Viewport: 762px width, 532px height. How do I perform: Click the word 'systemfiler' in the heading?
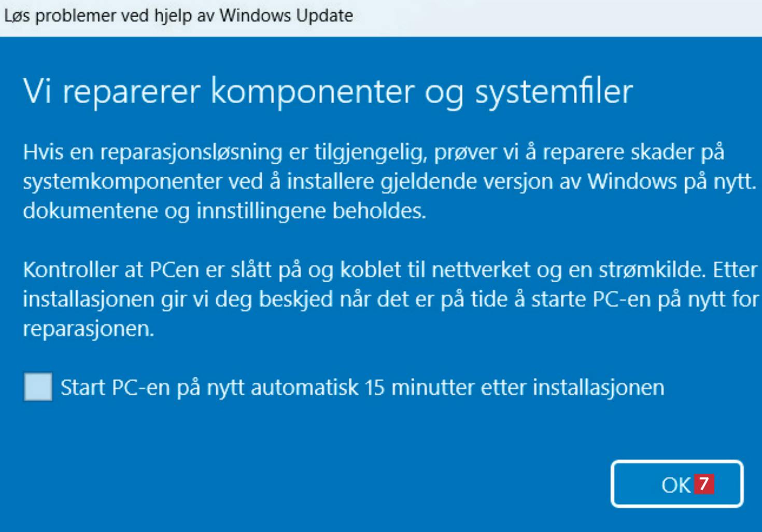click(554, 92)
